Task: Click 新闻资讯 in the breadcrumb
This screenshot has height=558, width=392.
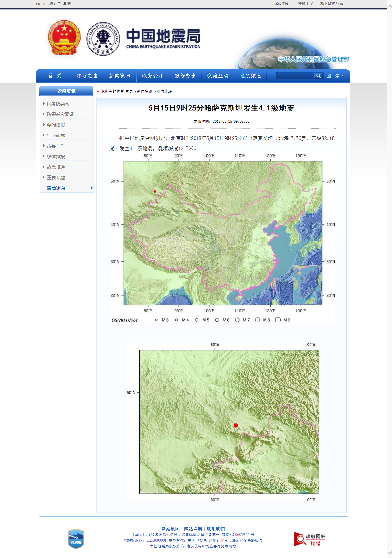Action: pyautogui.click(x=145, y=91)
